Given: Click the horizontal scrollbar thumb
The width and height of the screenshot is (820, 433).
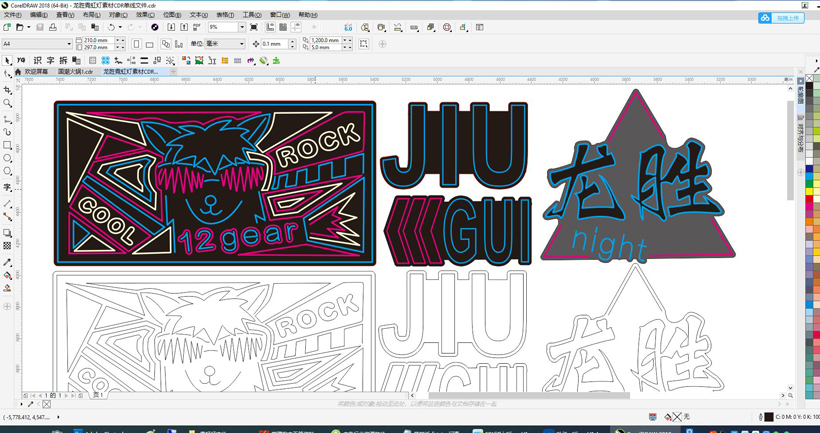Looking at the screenshot, I should (x=529, y=395).
